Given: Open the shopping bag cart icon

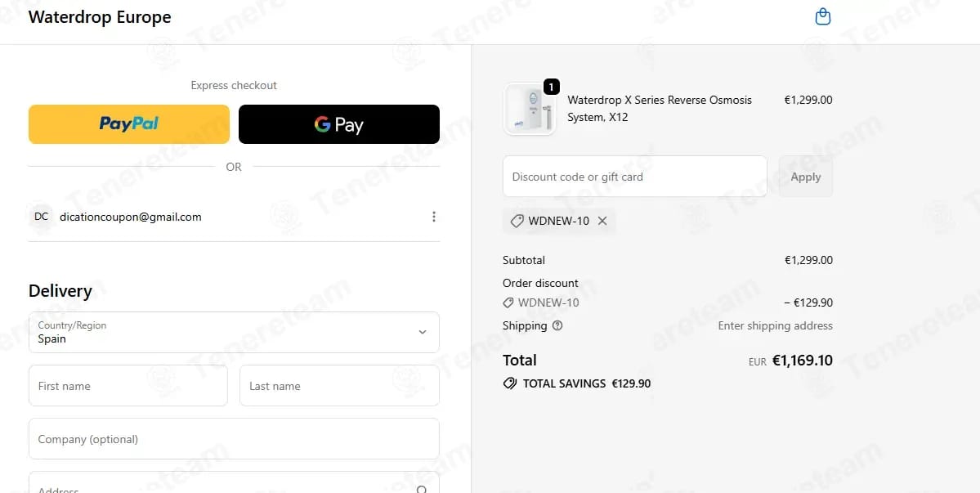Looking at the screenshot, I should pos(823,17).
